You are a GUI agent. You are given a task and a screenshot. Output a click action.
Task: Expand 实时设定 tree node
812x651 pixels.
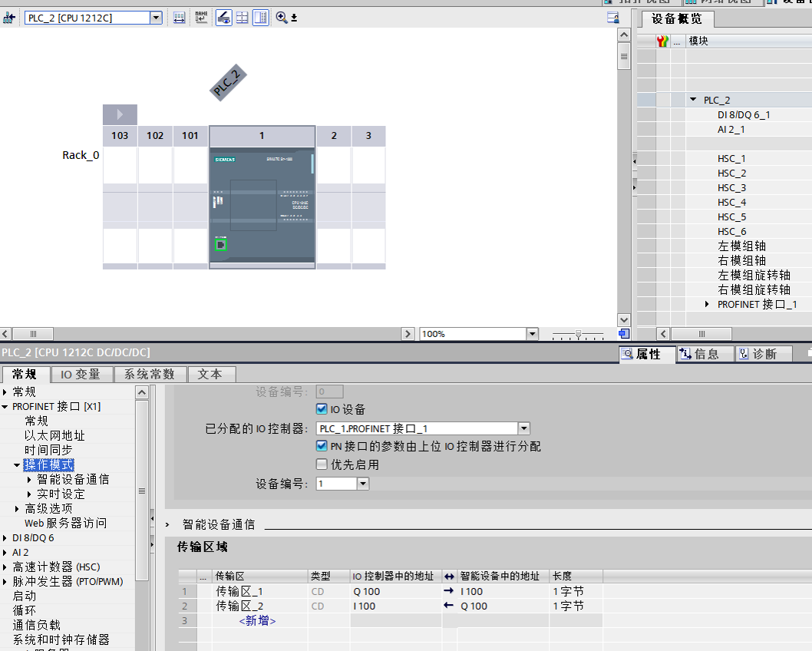(29, 494)
